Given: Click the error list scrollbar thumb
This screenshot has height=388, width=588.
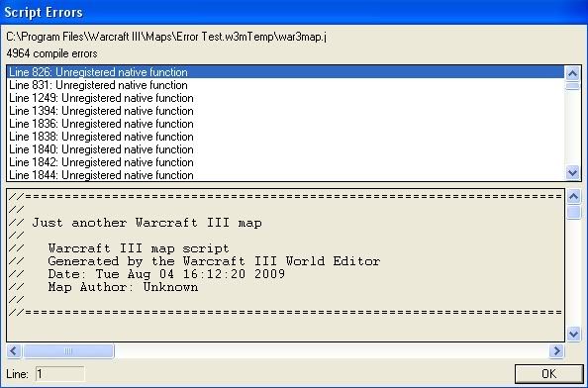Looking at the screenshot, I should pyautogui.click(x=572, y=86).
